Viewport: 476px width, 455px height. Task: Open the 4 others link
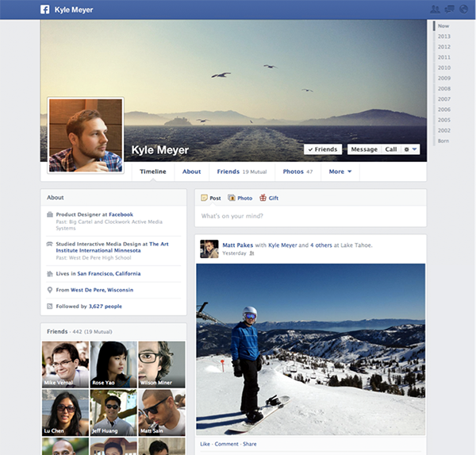click(x=321, y=245)
